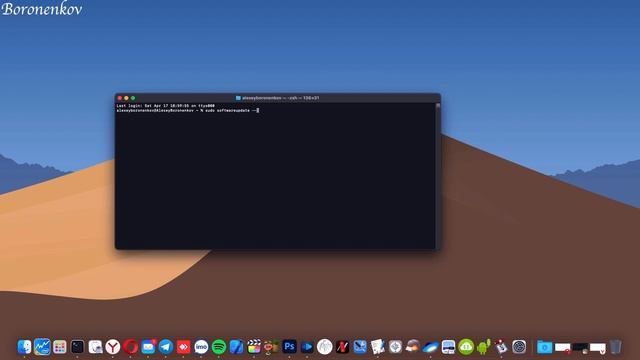Click the sudo softwareupdate command line

[x=188, y=110]
